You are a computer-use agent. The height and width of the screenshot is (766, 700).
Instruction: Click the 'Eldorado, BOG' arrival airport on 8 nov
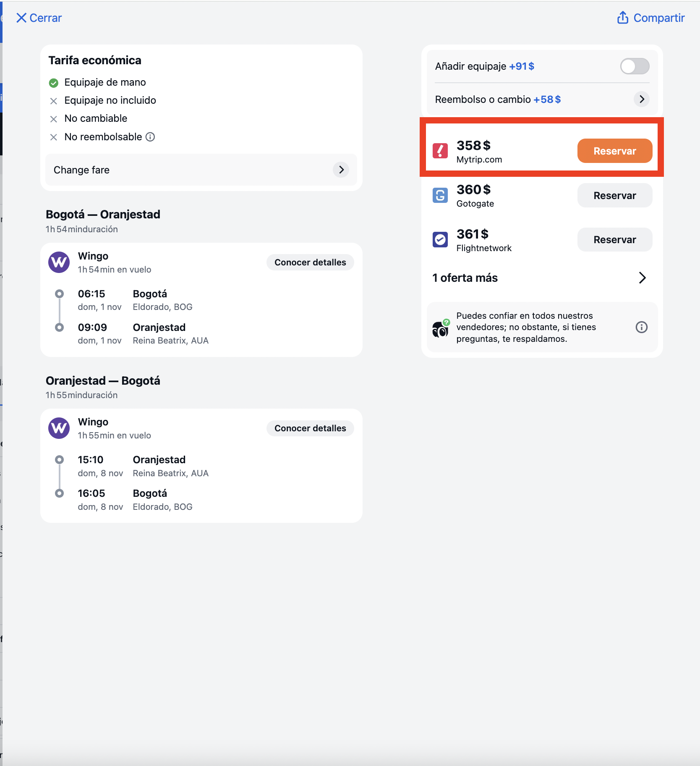pos(163,507)
